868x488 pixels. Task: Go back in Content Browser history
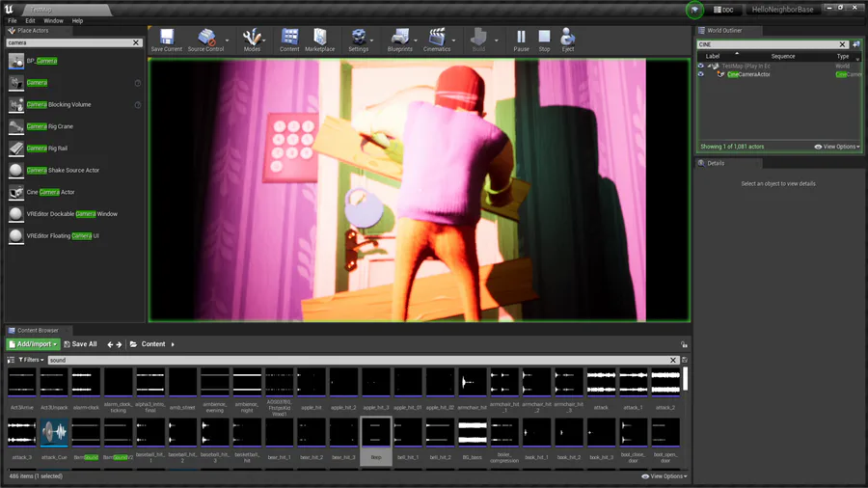[x=110, y=344]
